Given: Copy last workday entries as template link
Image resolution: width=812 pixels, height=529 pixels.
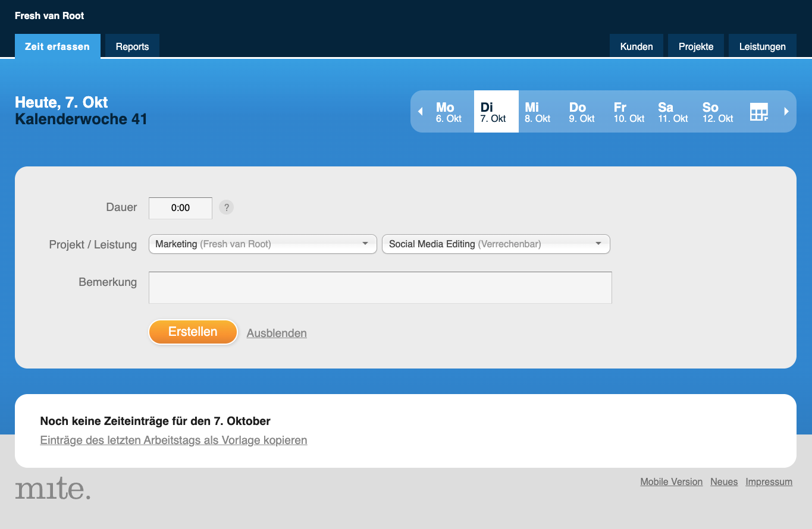Looking at the screenshot, I should (174, 440).
